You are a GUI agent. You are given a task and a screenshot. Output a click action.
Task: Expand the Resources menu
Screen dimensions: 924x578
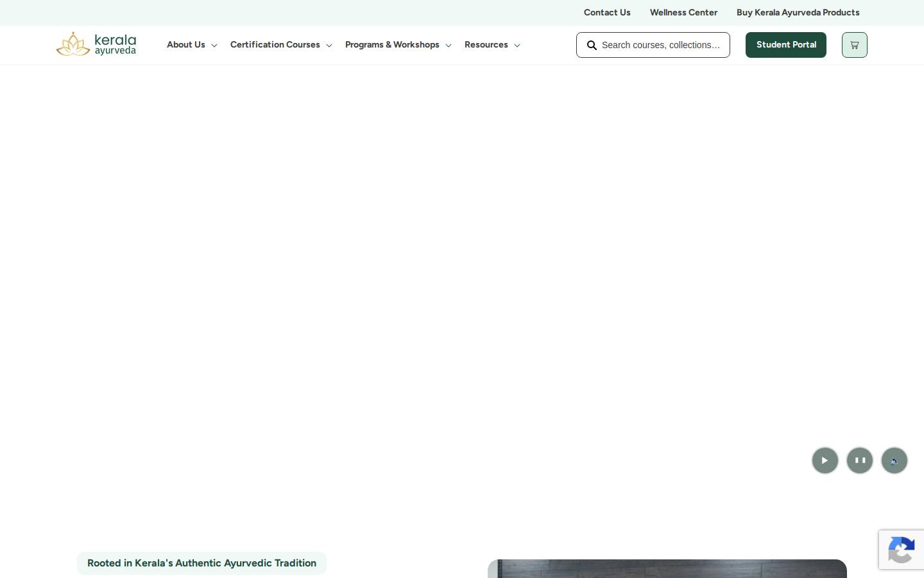[492, 45]
